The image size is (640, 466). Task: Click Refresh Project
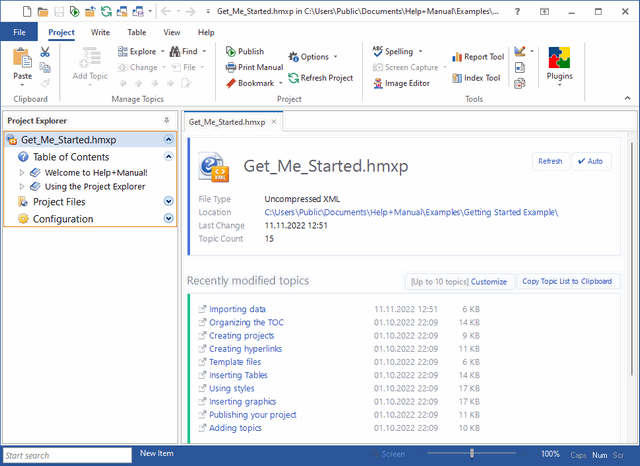click(320, 78)
